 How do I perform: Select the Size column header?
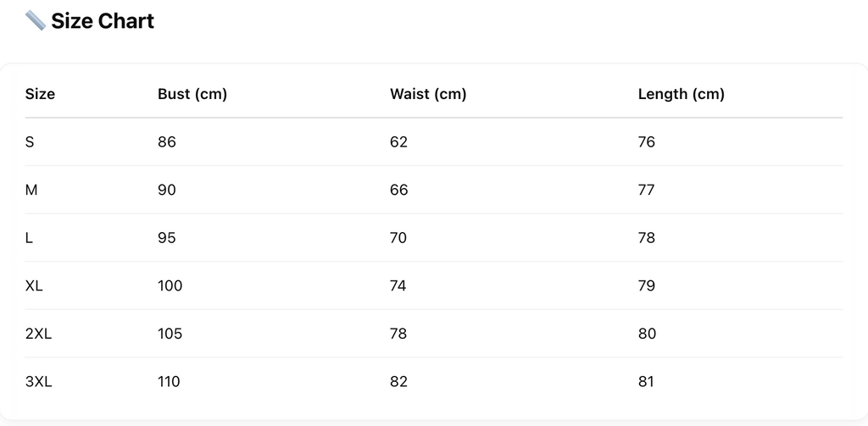[40, 94]
